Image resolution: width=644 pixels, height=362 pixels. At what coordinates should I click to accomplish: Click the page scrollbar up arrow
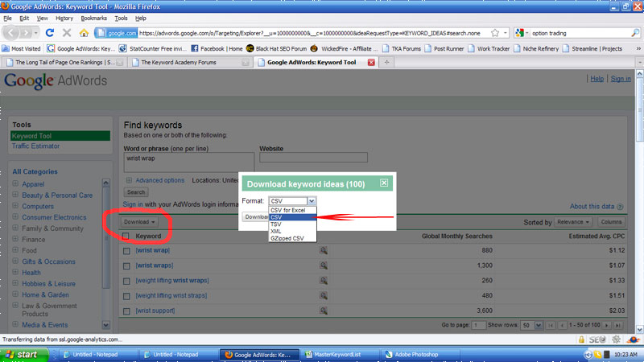(639, 74)
